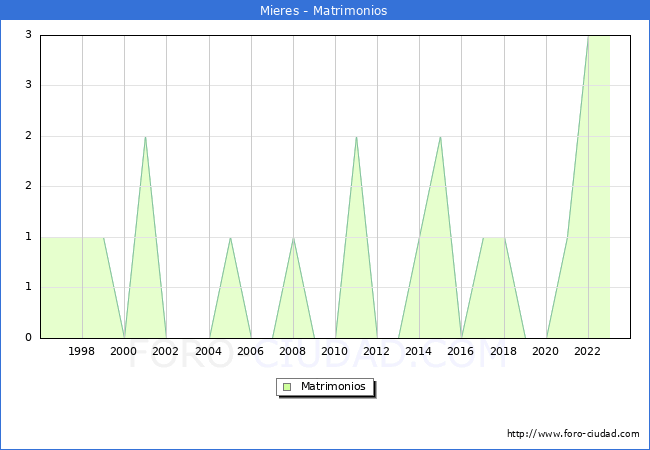
Task: Click the 2015 peak data point
Action: (x=440, y=137)
